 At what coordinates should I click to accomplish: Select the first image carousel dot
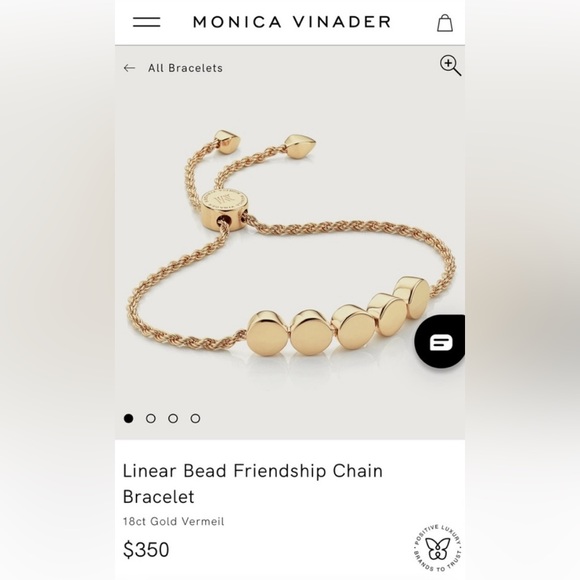click(128, 418)
